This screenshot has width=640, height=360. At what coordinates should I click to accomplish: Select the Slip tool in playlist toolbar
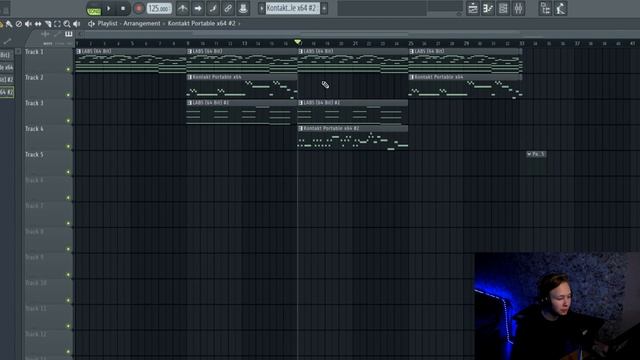click(38, 24)
